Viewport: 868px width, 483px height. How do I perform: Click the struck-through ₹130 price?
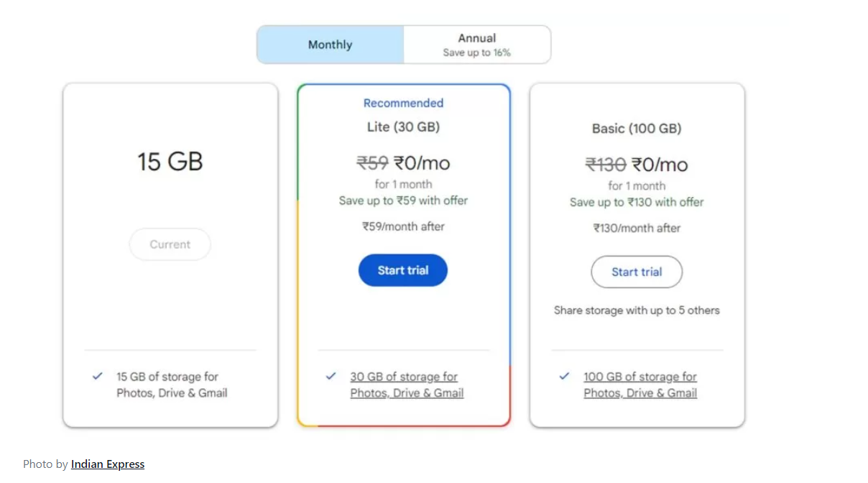(x=605, y=165)
